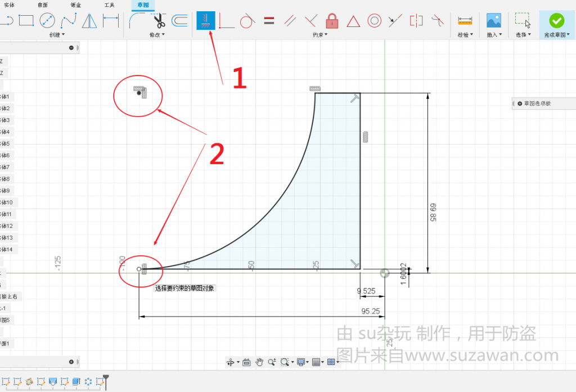Switch to the 曲面 tab
Image resolution: width=576 pixels, height=392 pixels.
click(43, 4)
